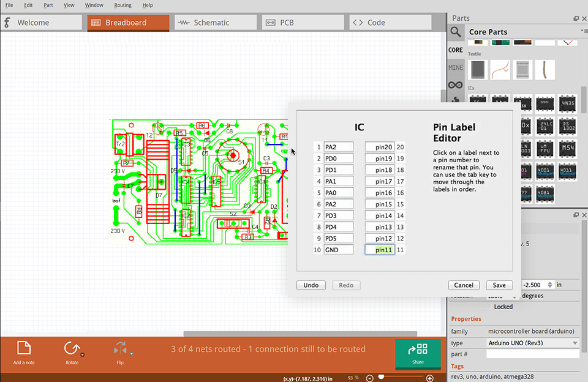Image resolution: width=588 pixels, height=382 pixels.
Task: Switch to the Schematic tab
Action: pos(214,23)
